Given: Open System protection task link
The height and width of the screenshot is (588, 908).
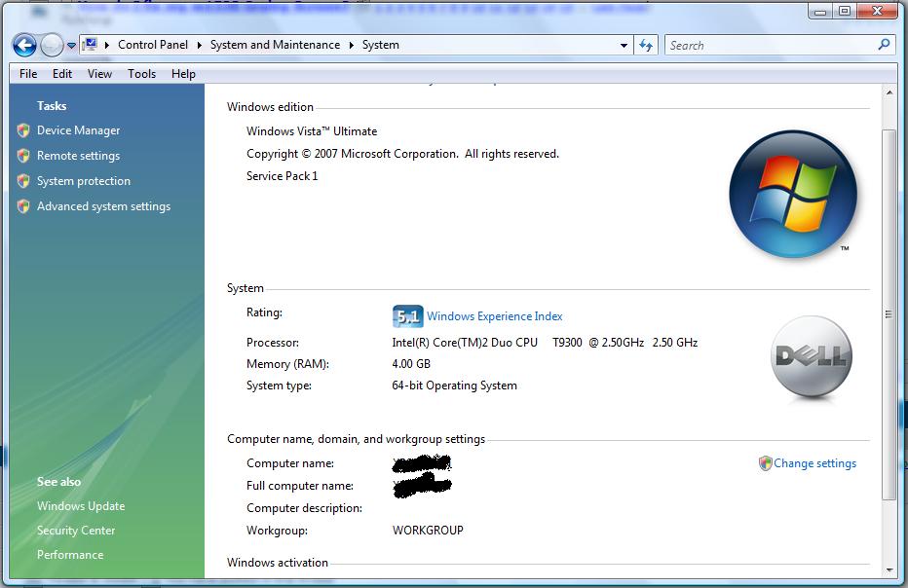Looking at the screenshot, I should coord(84,181).
